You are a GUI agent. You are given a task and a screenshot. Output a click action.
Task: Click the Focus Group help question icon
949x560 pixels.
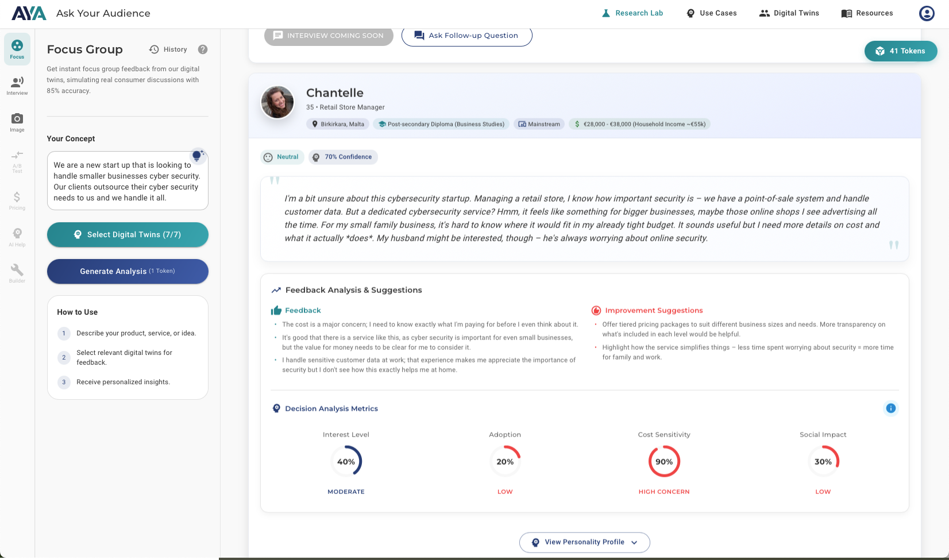(x=203, y=49)
